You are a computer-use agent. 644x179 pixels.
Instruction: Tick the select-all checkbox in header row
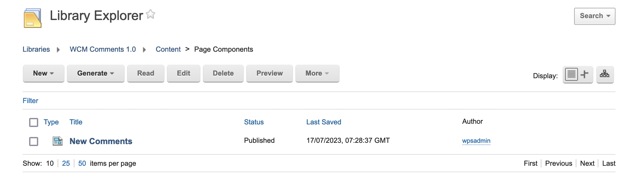34,122
